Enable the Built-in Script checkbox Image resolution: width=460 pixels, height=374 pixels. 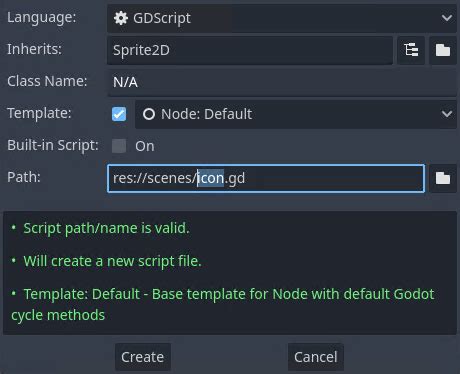pyautogui.click(x=119, y=146)
